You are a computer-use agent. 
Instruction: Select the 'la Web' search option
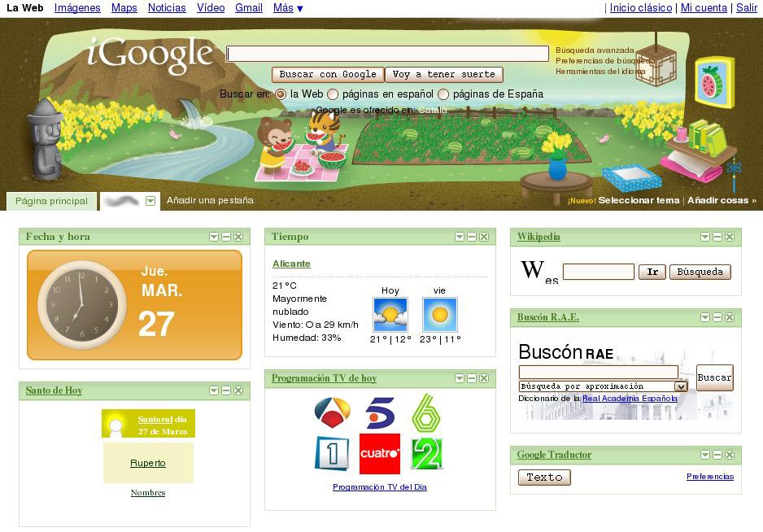[281, 94]
